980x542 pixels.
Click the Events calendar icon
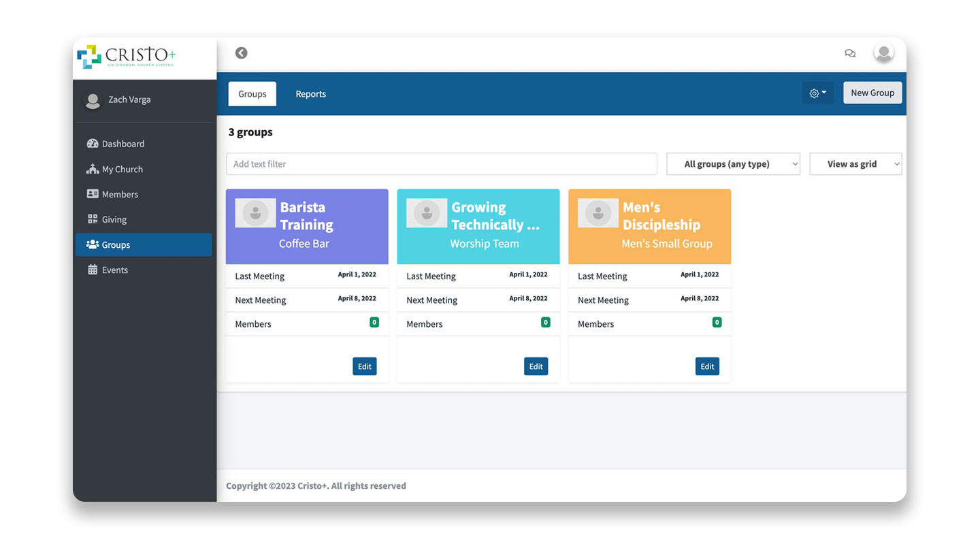tap(93, 270)
